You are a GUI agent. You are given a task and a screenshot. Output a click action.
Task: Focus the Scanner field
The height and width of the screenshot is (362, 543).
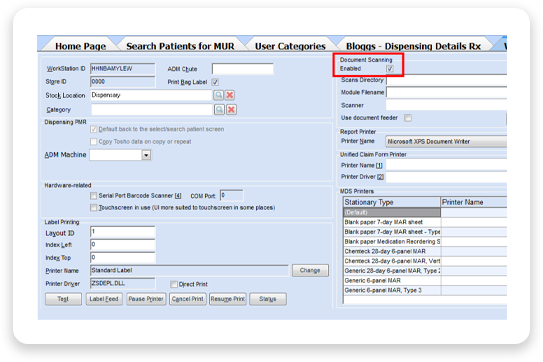point(446,105)
